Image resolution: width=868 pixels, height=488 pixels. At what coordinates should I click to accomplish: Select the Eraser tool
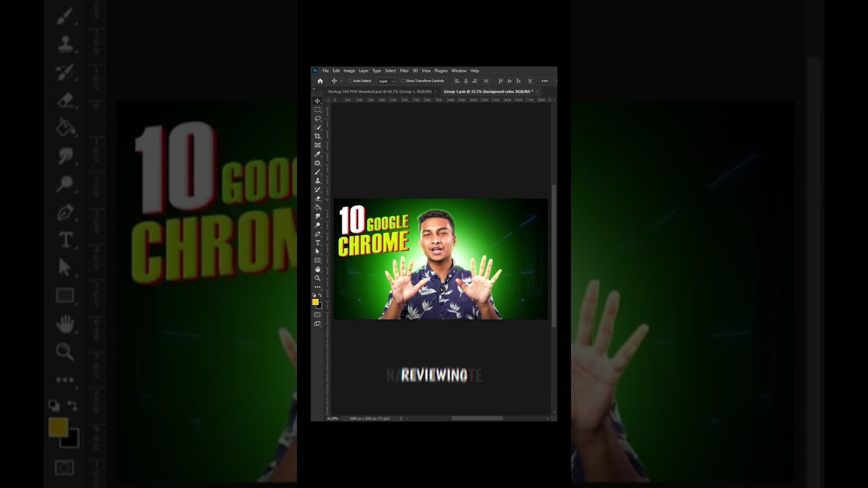[x=317, y=199]
